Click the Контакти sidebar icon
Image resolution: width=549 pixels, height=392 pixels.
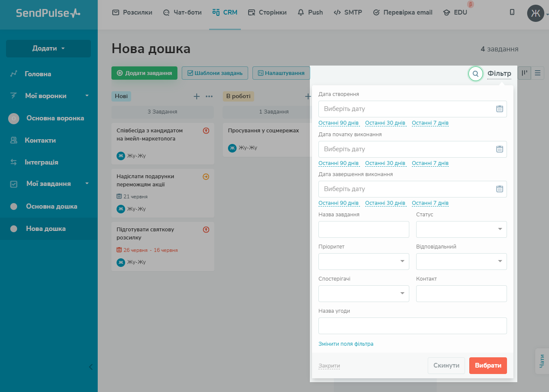point(14,140)
